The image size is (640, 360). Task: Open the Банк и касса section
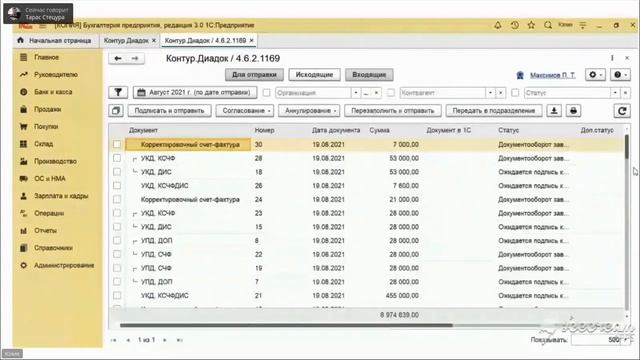point(53,92)
